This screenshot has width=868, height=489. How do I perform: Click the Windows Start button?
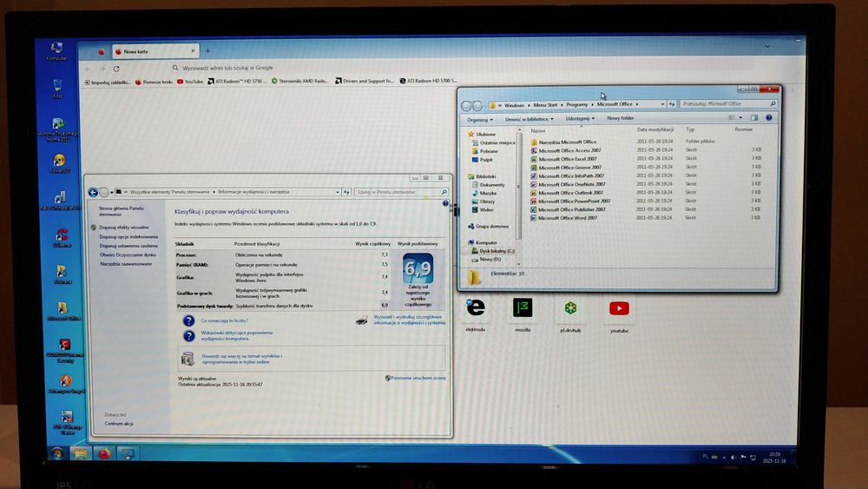(x=57, y=453)
